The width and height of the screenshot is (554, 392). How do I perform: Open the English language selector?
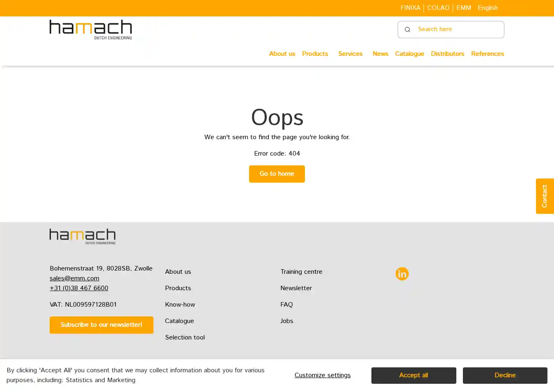tap(488, 8)
